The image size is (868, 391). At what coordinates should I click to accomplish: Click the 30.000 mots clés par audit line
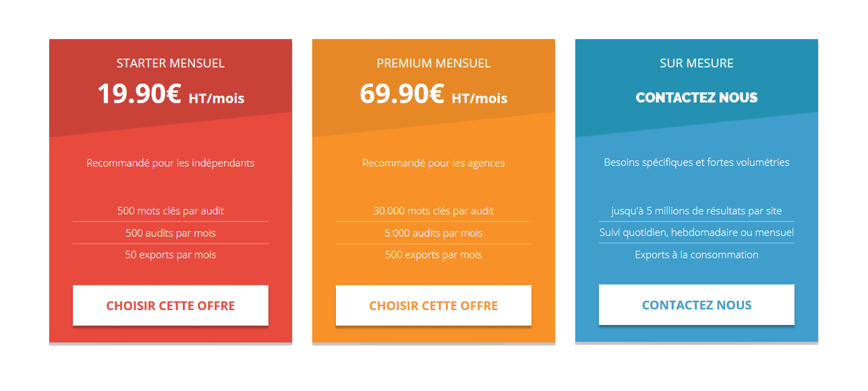tap(434, 211)
